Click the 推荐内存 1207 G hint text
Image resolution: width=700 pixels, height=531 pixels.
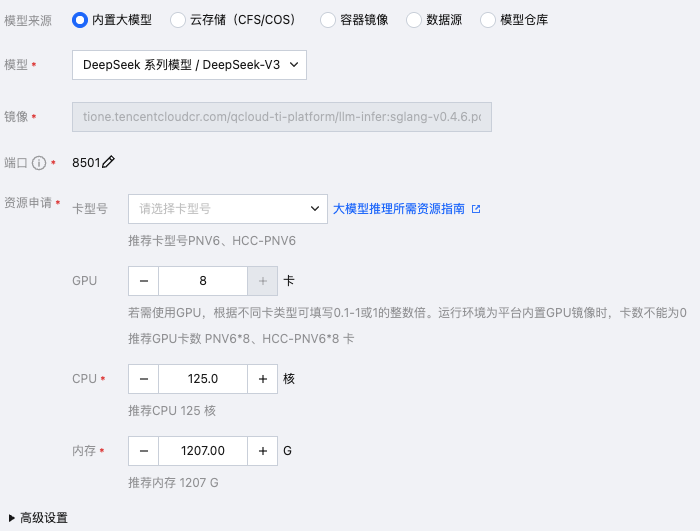coord(173,483)
